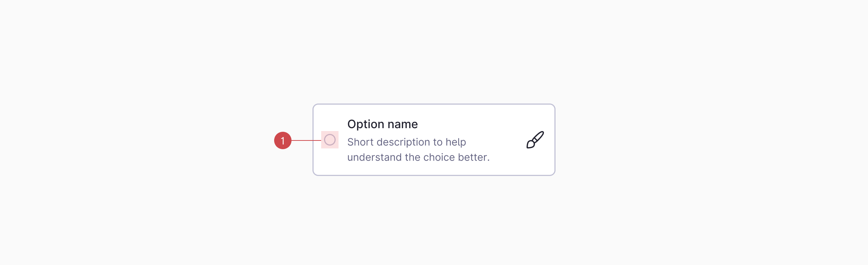Click the brush icon right of the description
This screenshot has height=265, width=868.
click(x=535, y=140)
